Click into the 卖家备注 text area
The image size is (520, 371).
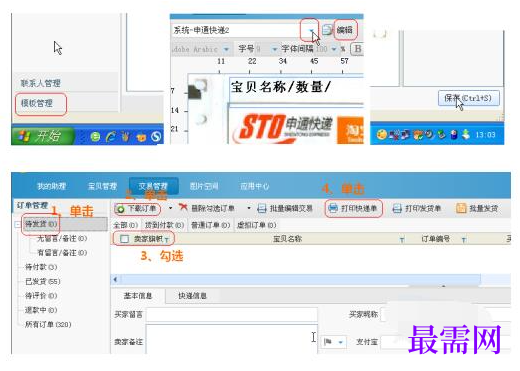point(231,339)
